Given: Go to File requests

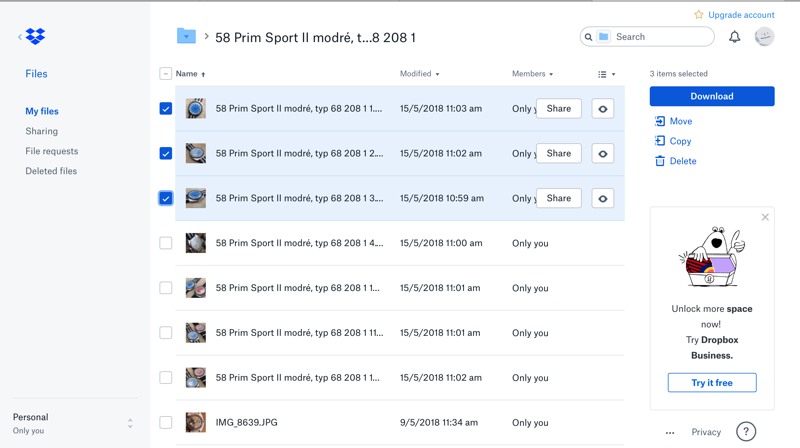Looking at the screenshot, I should click(52, 151).
